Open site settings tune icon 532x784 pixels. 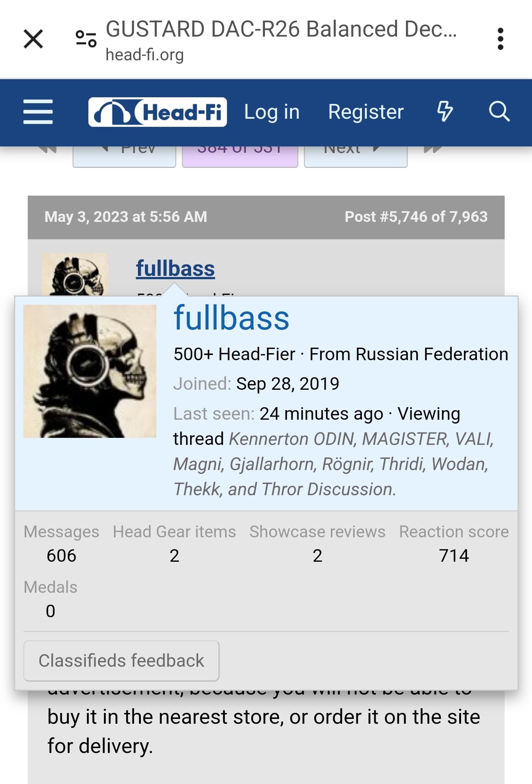[86, 39]
